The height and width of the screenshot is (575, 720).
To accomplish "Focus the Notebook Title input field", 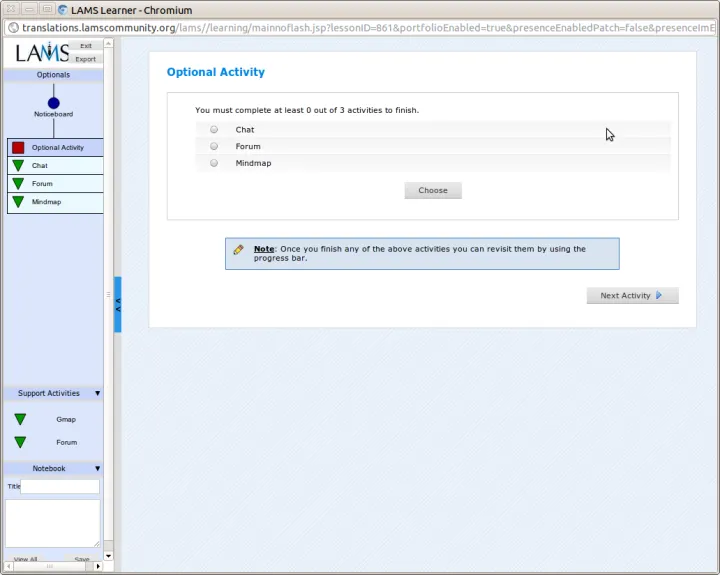I will coord(60,487).
